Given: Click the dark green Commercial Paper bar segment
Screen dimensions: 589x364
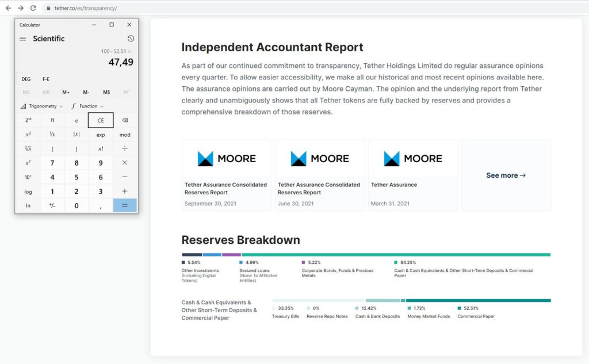Looking at the screenshot, I should [478, 300].
